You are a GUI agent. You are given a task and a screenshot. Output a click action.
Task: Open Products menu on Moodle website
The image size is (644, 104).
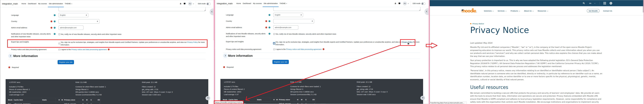(515, 11)
